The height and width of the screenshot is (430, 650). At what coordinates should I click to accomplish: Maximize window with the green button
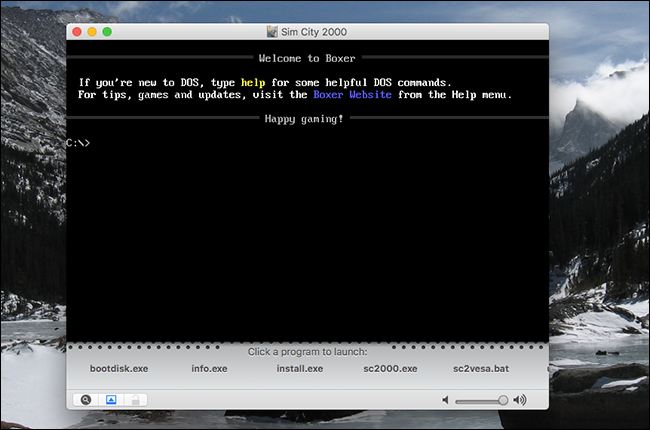107,32
